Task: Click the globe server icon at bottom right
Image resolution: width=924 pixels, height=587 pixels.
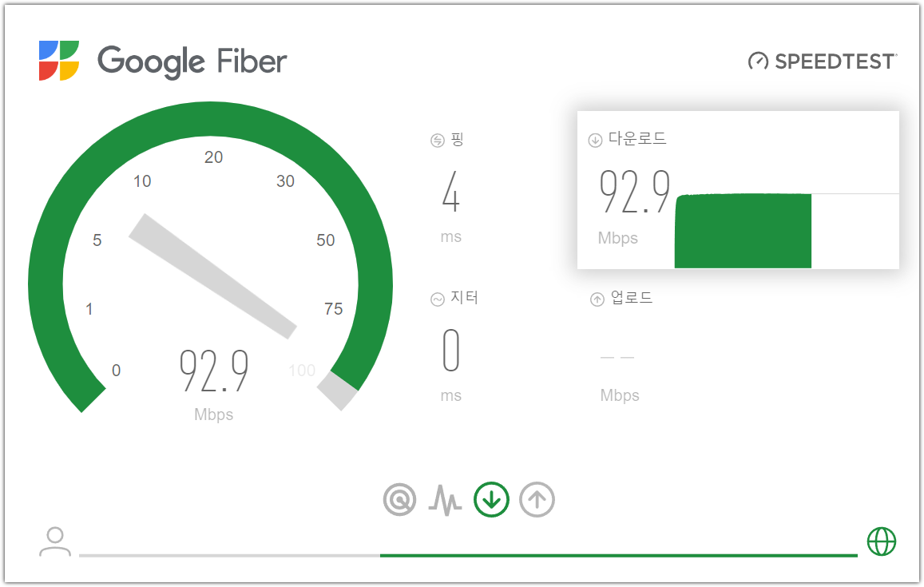Action: [882, 543]
